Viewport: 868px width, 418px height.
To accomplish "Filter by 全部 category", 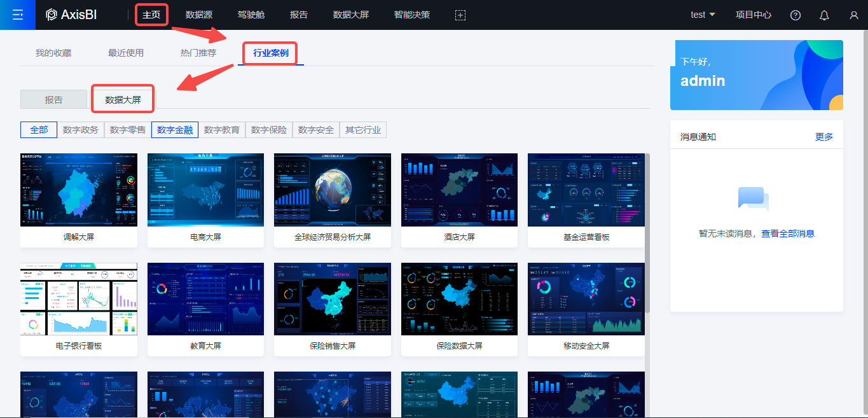I will (39, 130).
